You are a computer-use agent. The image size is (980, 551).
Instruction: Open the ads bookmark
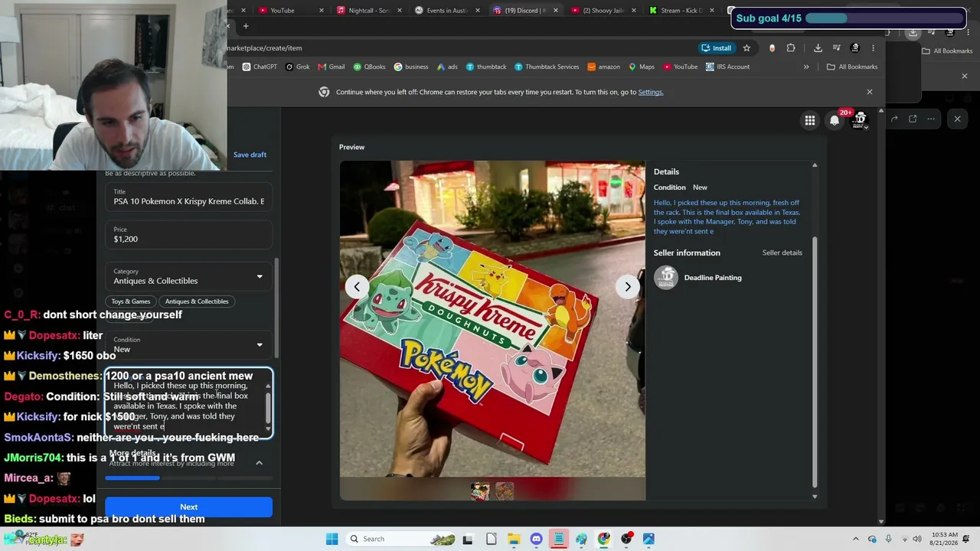tap(448, 67)
